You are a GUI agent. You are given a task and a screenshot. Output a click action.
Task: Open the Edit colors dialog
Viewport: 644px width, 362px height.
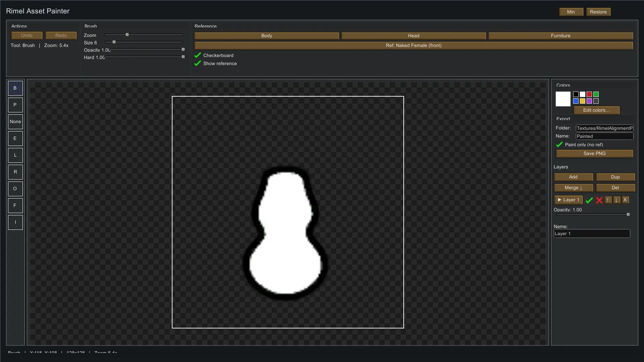click(596, 110)
